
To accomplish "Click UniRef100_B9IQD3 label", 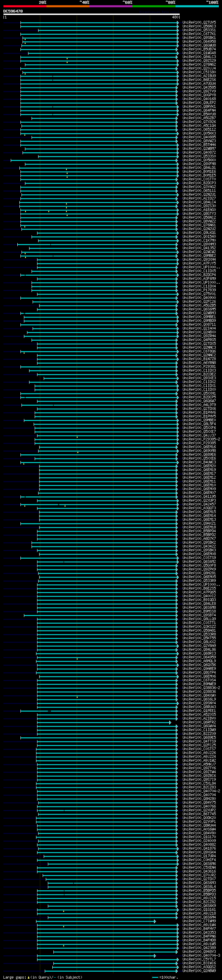I will coord(199,600).
